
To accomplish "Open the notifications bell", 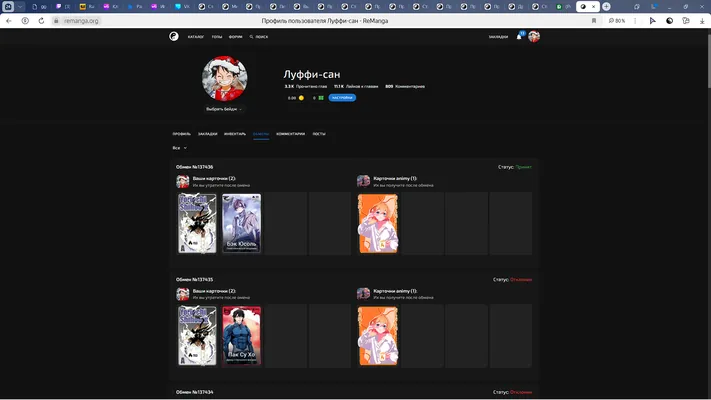I will pyautogui.click(x=519, y=37).
